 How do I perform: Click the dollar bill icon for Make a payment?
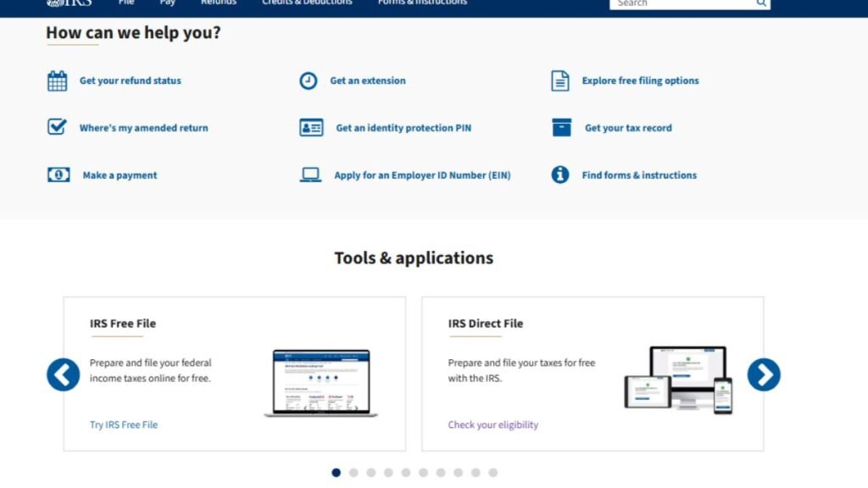click(x=58, y=175)
